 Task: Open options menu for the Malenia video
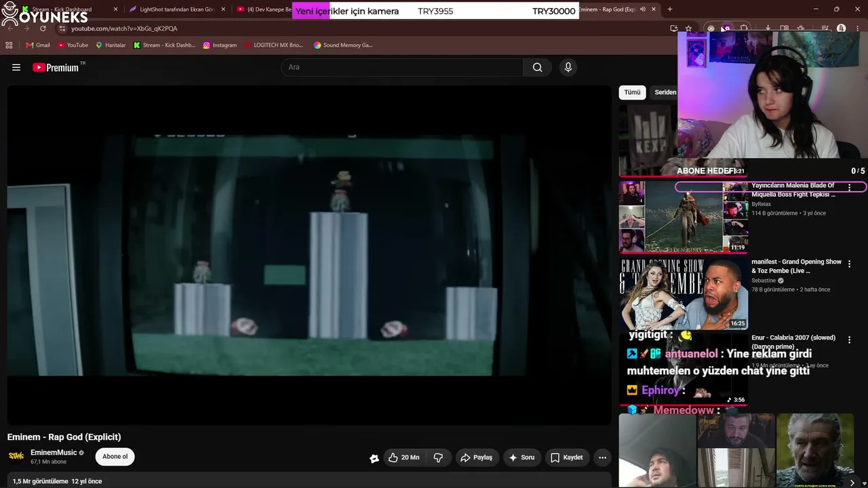849,187
